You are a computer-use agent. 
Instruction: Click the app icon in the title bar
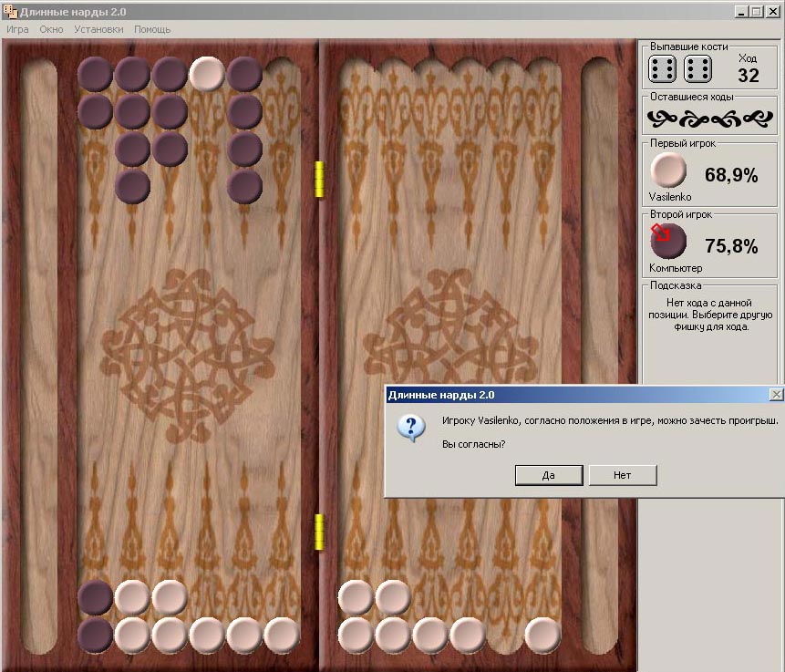[10, 12]
